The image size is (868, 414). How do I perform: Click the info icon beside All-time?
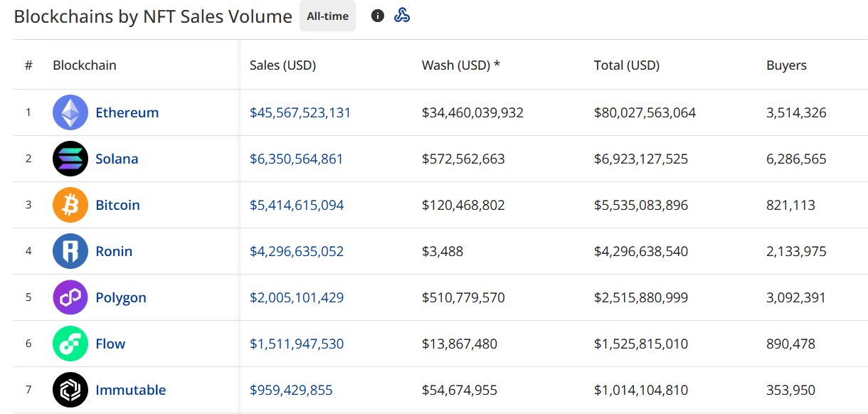[378, 16]
